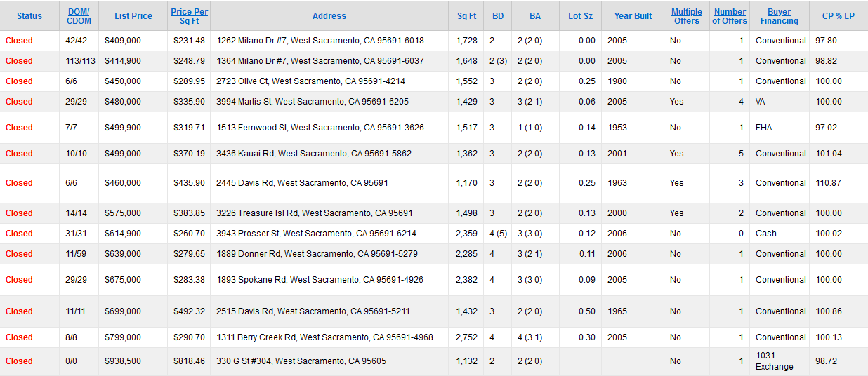Click DOM/CDOM value 11/59
Image resolution: width=868 pixels, height=376 pixels.
coord(77,254)
